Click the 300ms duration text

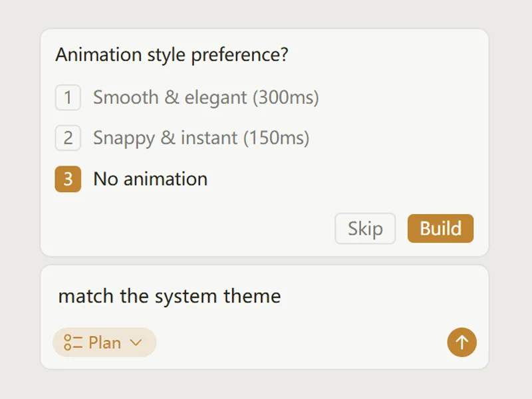[285, 97]
